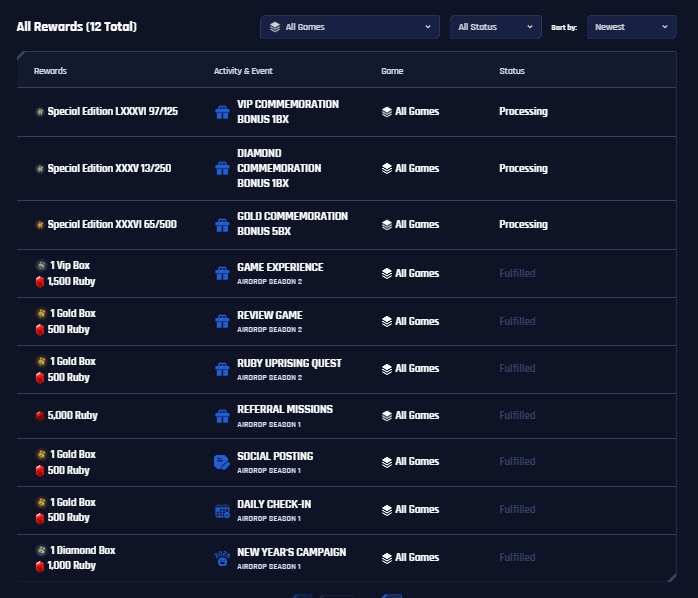Click games layers icon in New Year's Campaign row

point(387,557)
